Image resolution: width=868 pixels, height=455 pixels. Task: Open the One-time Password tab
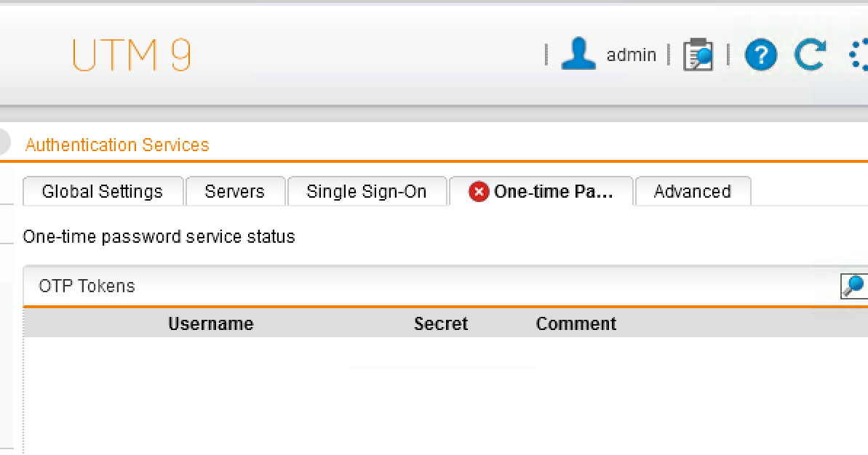553,192
